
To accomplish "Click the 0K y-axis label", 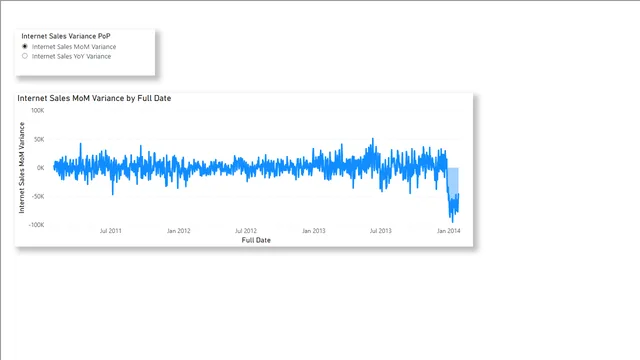I will coord(40,168).
